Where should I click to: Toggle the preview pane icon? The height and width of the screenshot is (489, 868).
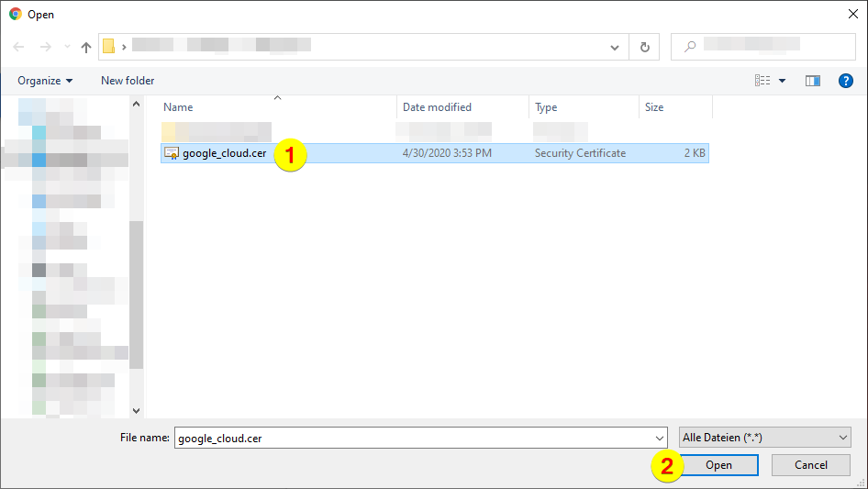812,81
